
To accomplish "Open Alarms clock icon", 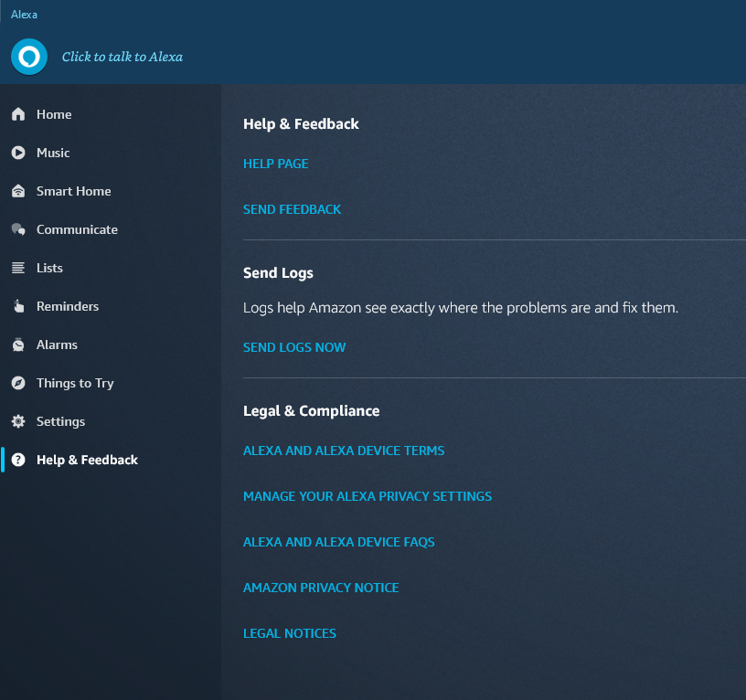I will click(x=18, y=345).
